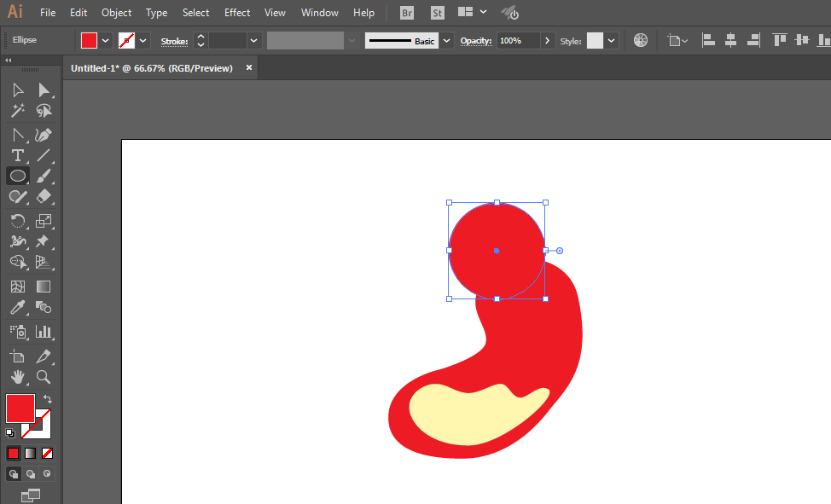This screenshot has width=831, height=504.
Task: Click the large red fill swatch in the toolbar
Action: 20,408
